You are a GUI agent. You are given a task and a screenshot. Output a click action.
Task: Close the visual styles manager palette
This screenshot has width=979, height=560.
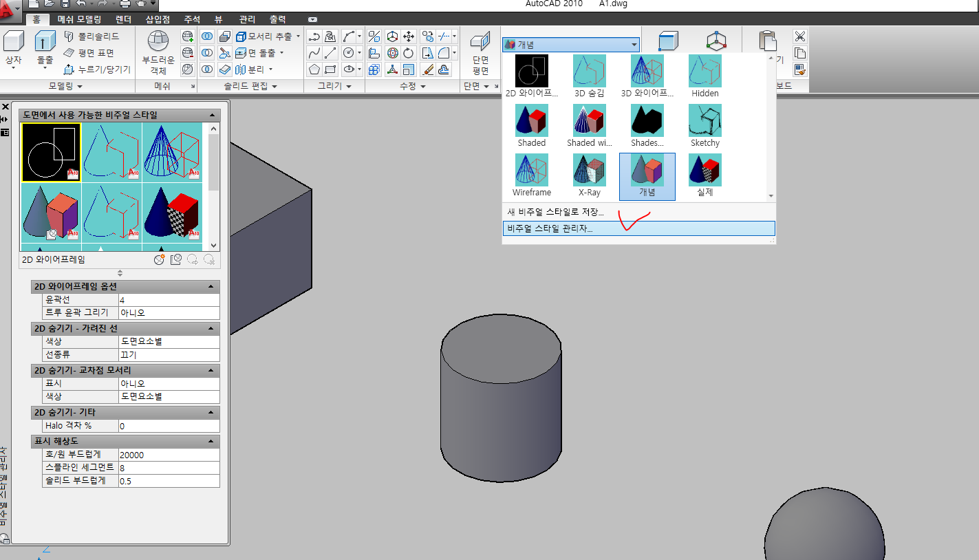[5, 107]
